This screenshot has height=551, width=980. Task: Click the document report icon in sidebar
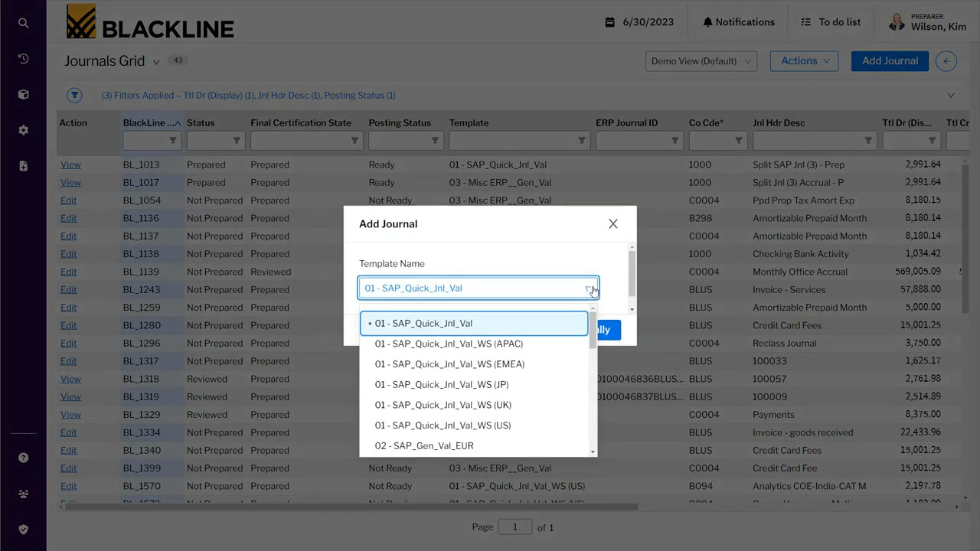[x=23, y=165]
